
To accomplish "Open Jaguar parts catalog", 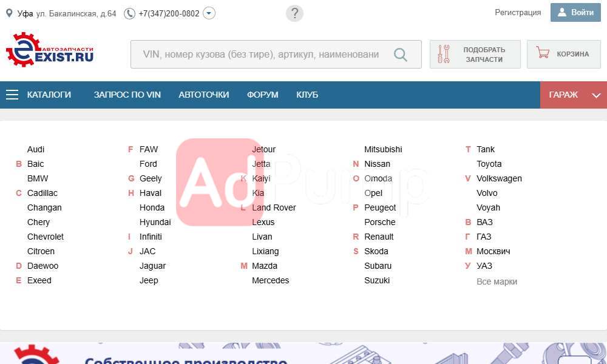I will (x=152, y=266).
